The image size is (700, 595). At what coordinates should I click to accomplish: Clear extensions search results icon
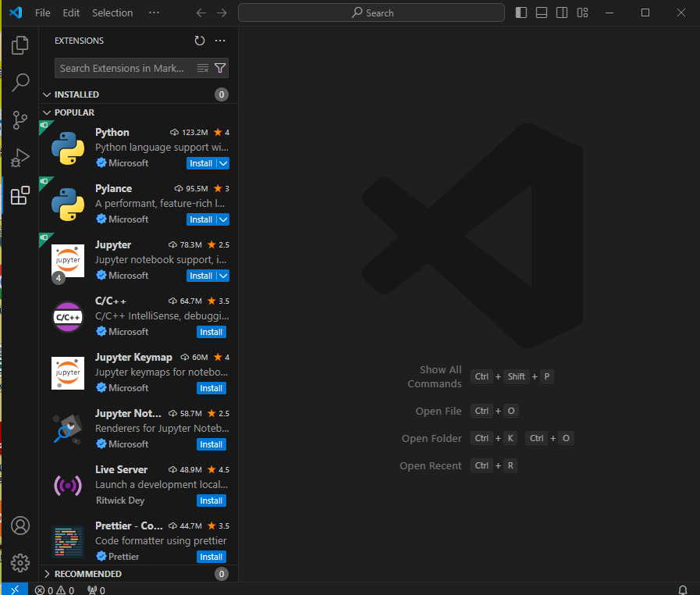click(203, 68)
